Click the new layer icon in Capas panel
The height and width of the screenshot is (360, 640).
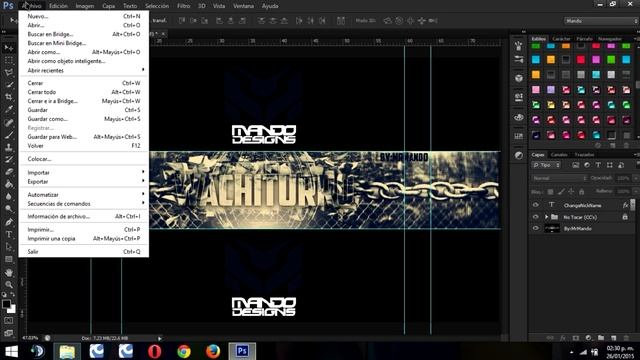click(x=613, y=338)
